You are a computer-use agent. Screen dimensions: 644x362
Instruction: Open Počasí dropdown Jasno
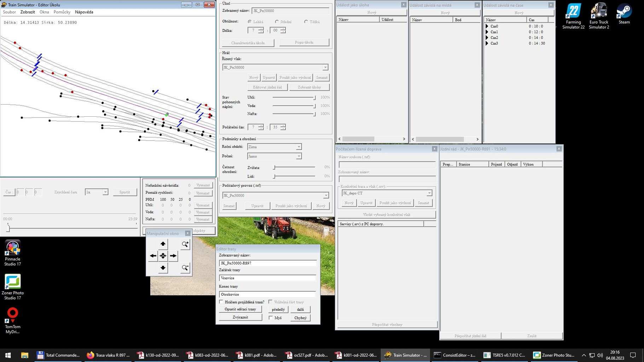(298, 156)
